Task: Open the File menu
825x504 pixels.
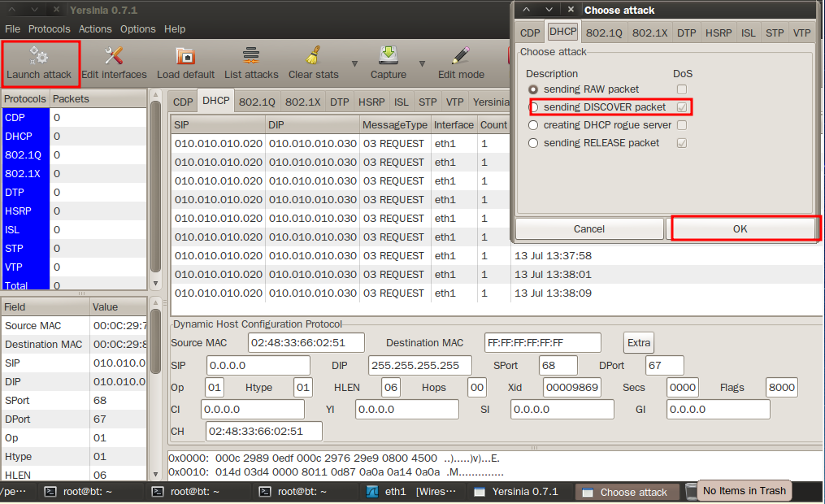Action: pyautogui.click(x=13, y=29)
